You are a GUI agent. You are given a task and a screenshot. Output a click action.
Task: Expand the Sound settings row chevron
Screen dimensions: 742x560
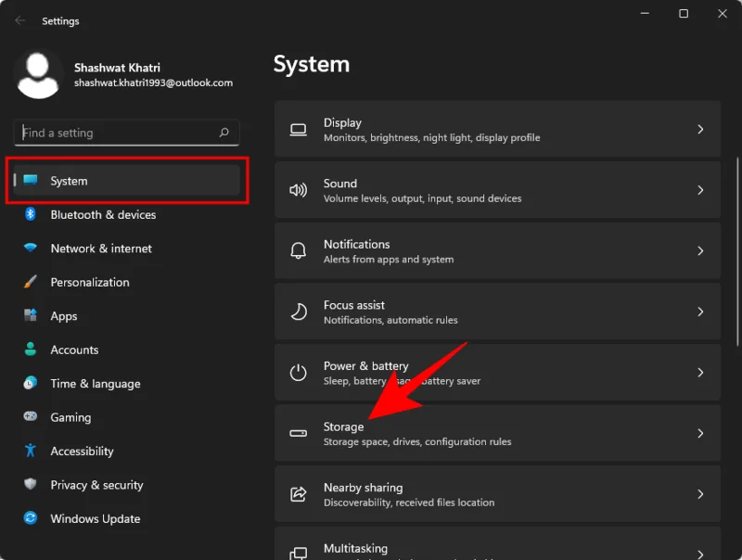(x=701, y=190)
